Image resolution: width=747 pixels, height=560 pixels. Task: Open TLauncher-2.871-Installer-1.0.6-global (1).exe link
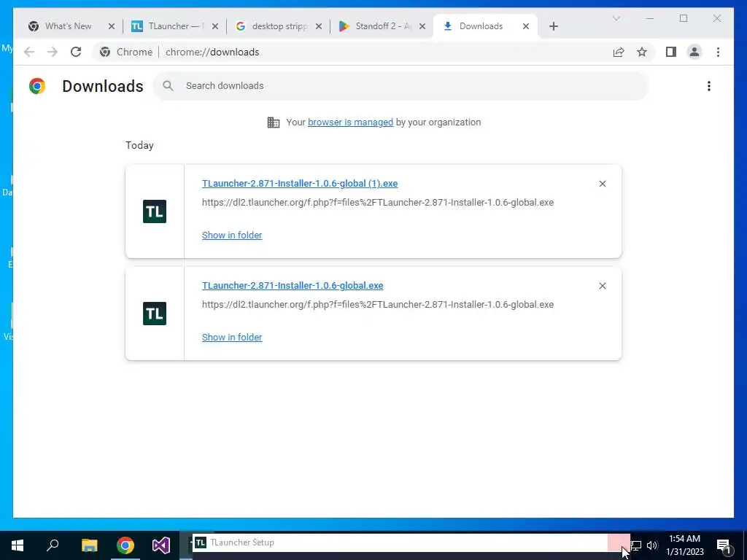pos(300,183)
